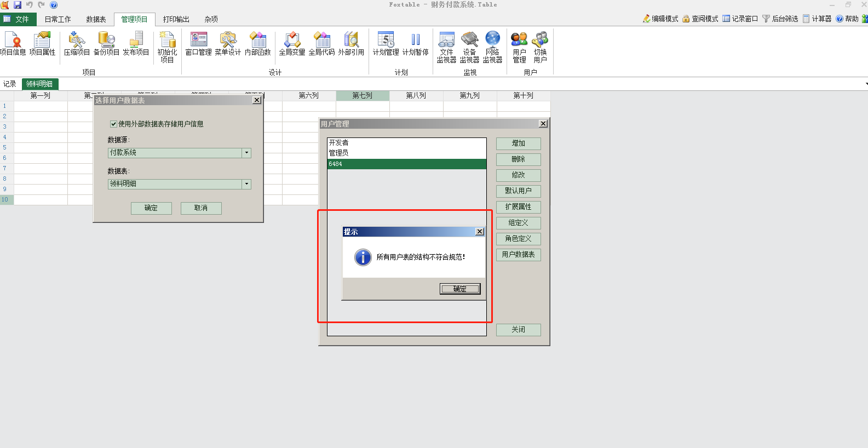Viewport: 868px width, 448px height.
Task: Click 增加 button in 用户管理
Action: point(519,143)
